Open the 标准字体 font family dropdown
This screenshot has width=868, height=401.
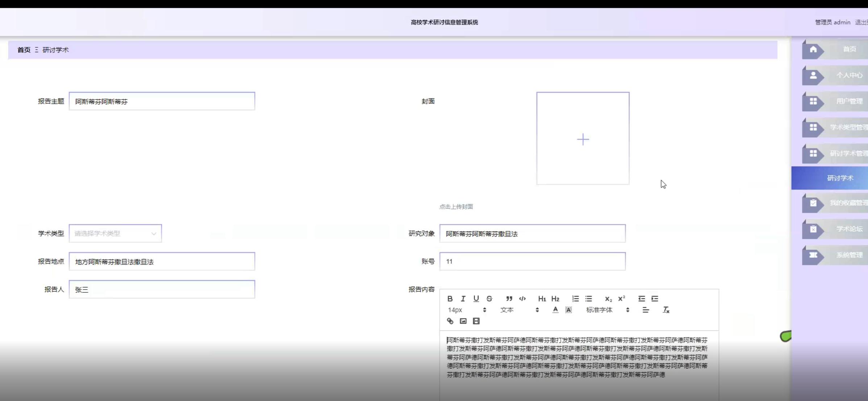click(x=601, y=310)
